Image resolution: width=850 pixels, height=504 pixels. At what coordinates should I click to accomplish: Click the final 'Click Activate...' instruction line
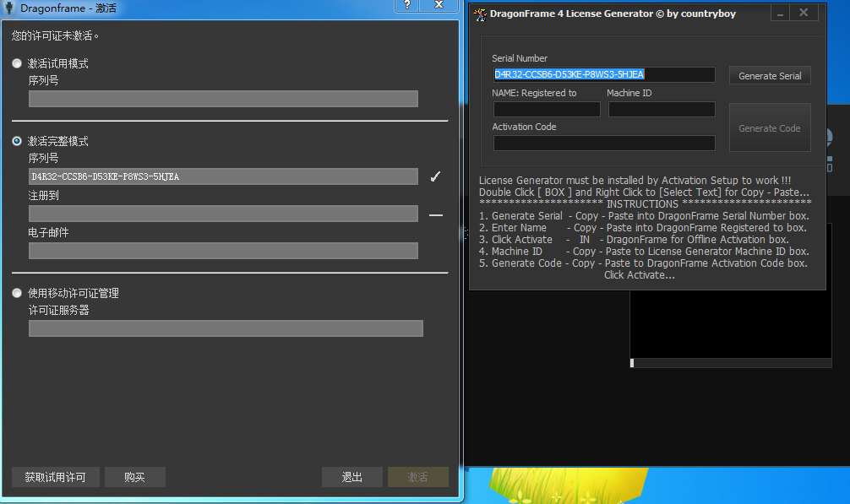tap(640, 275)
